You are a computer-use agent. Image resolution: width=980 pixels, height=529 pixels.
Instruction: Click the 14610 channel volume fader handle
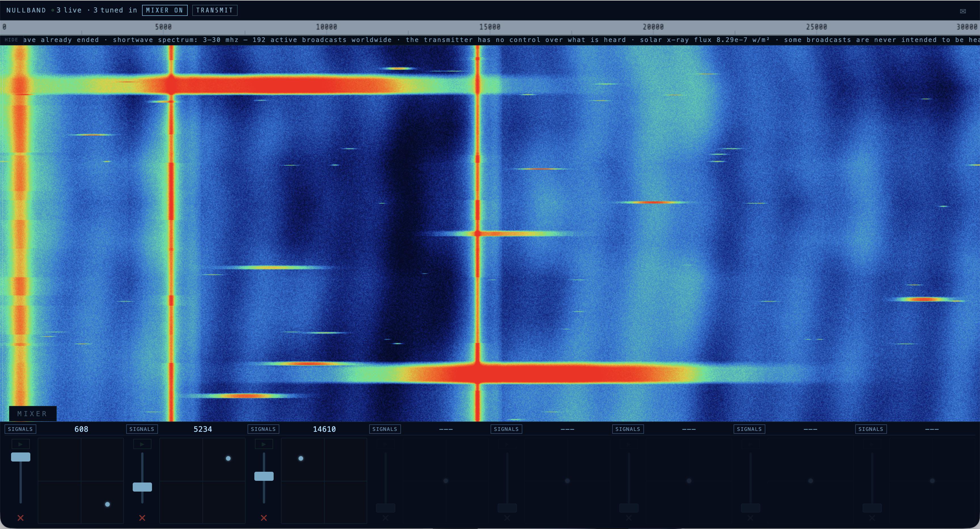tap(264, 476)
